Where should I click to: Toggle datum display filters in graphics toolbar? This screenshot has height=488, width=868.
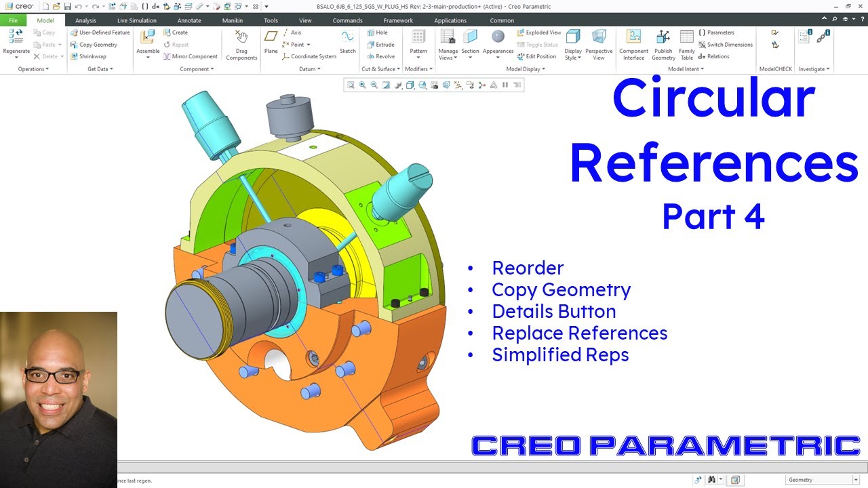point(458,85)
